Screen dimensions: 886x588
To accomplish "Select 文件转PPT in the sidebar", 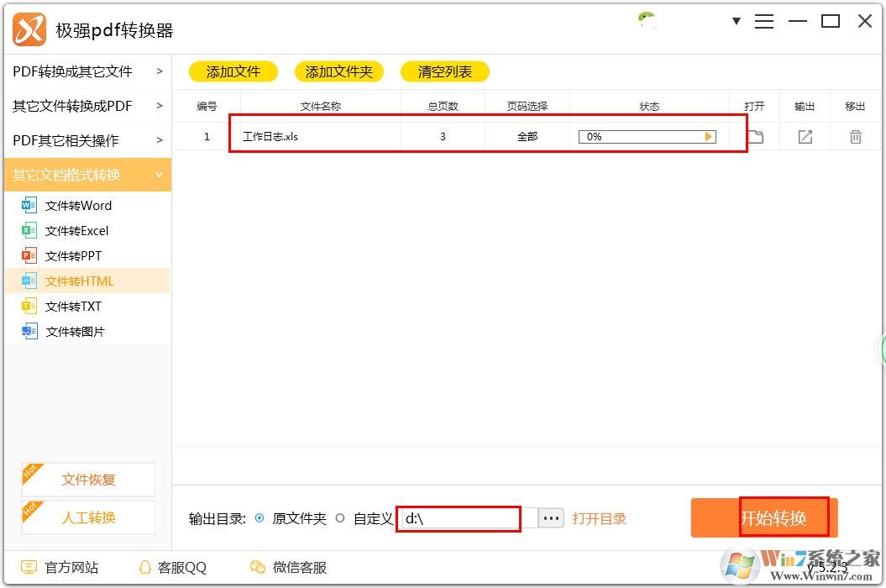I will click(x=29, y=255).
